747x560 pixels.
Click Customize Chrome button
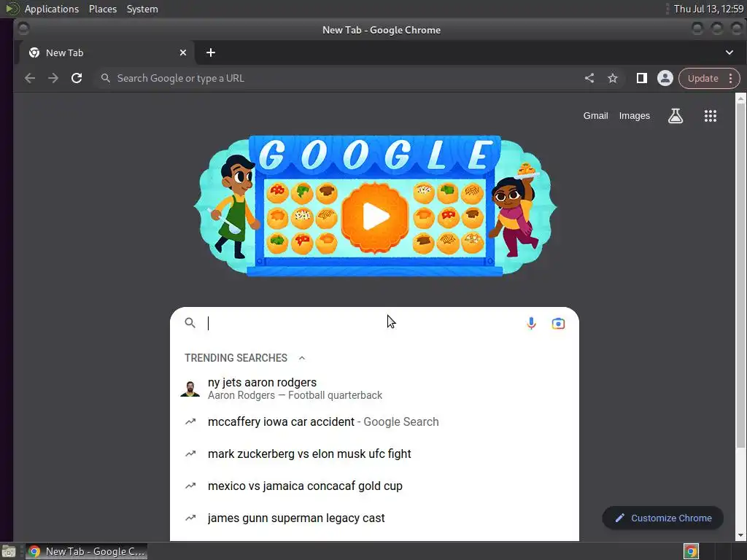pos(663,518)
